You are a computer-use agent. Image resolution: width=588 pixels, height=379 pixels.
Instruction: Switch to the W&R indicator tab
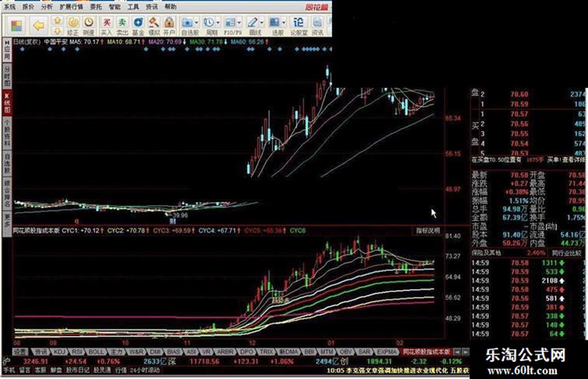tap(136, 352)
